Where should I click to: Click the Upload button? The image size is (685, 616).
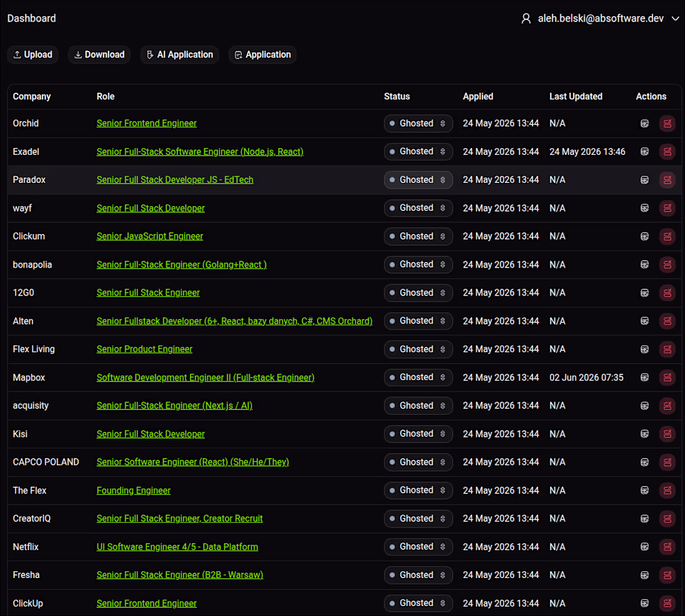coord(33,55)
